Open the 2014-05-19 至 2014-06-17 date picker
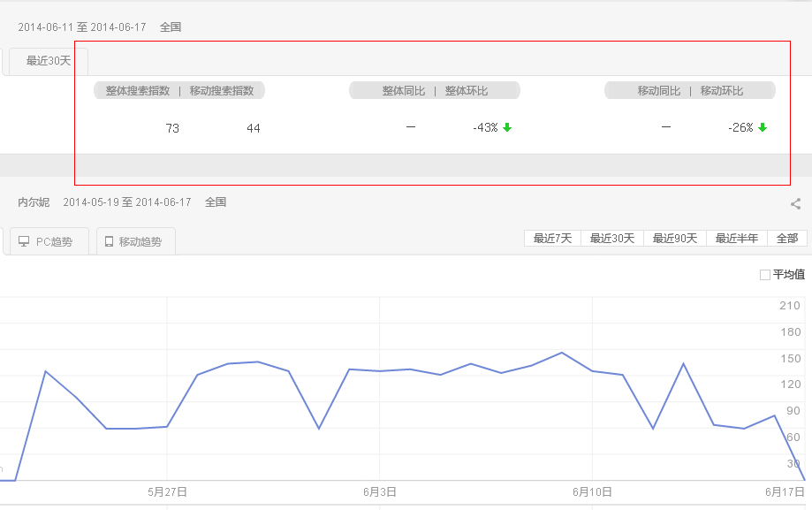The height and width of the screenshot is (510, 812). click(x=127, y=202)
